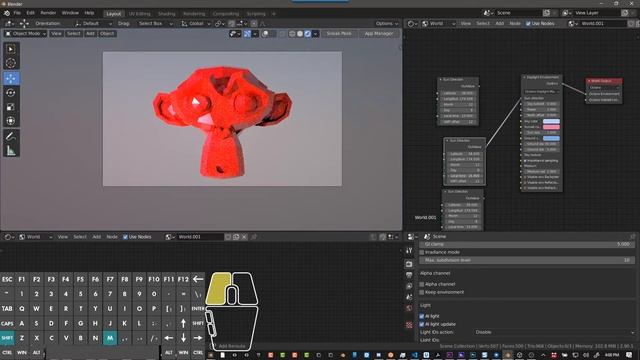Toggle snapping magnet in viewport header
Screen dimensions: 640x360
tap(231, 24)
